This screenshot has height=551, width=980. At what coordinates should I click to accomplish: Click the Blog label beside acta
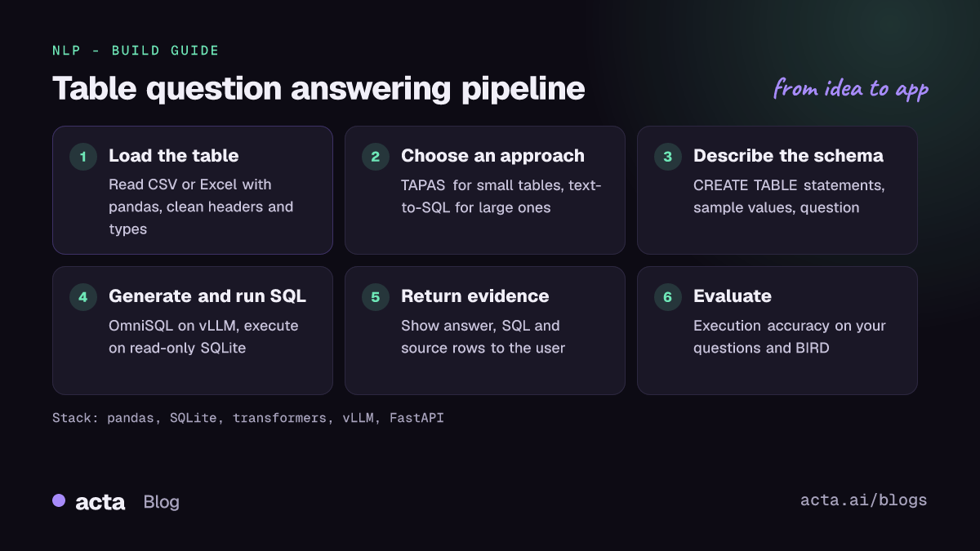pos(161,502)
